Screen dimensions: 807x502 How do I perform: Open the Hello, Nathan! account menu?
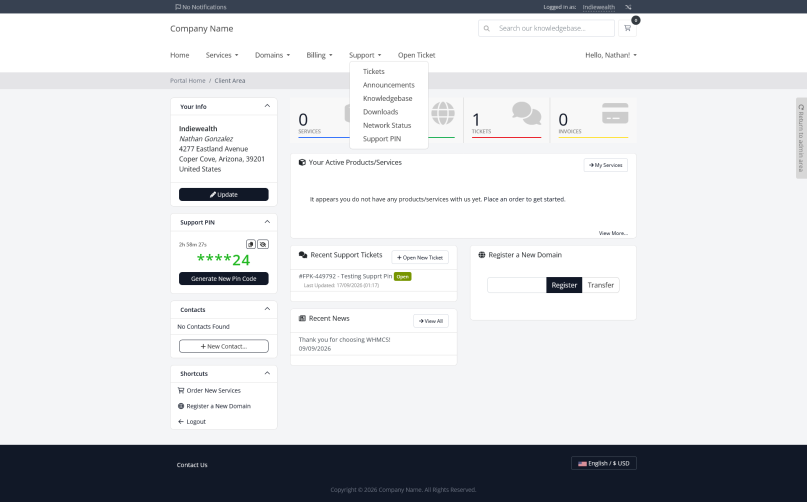click(x=611, y=55)
